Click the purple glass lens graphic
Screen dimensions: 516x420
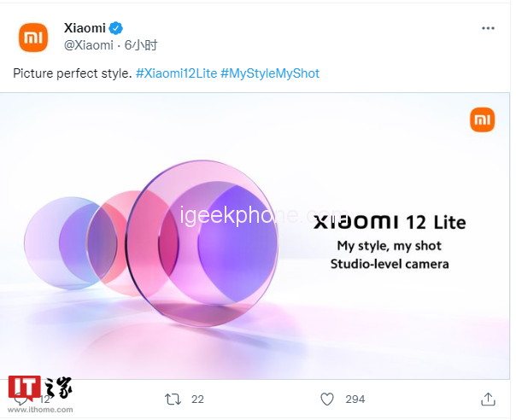209,230
